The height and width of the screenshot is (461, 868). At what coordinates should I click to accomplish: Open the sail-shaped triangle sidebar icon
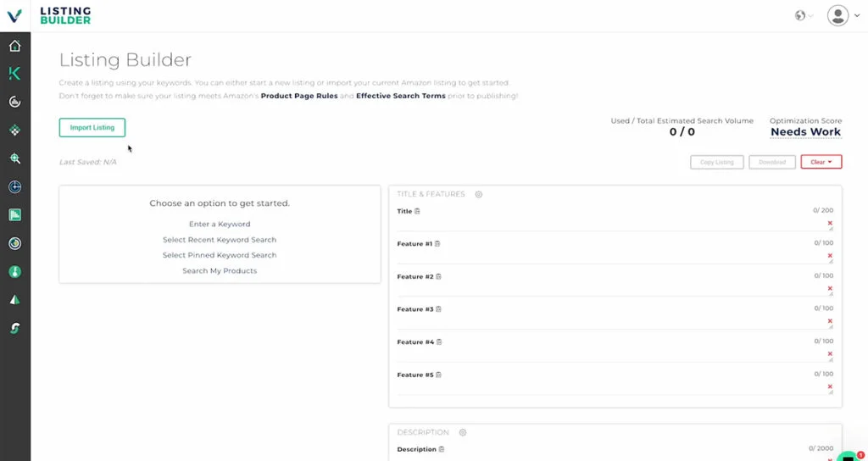tap(15, 300)
